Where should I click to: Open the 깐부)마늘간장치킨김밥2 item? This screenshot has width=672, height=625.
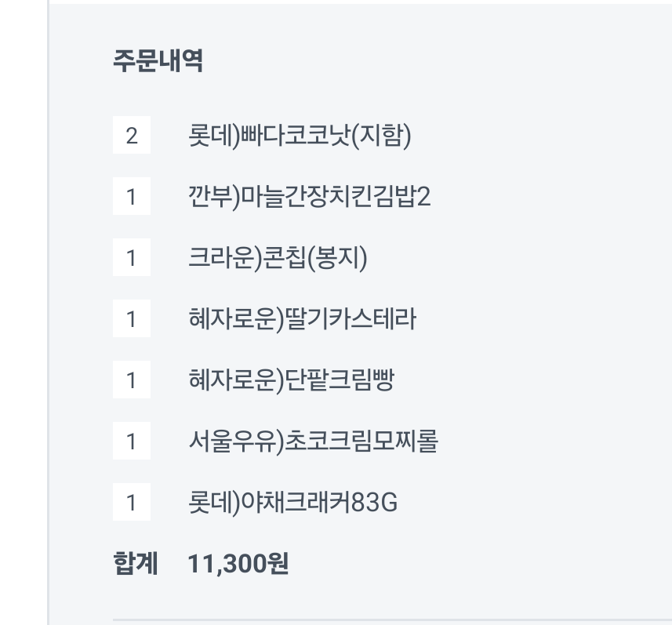click(309, 198)
